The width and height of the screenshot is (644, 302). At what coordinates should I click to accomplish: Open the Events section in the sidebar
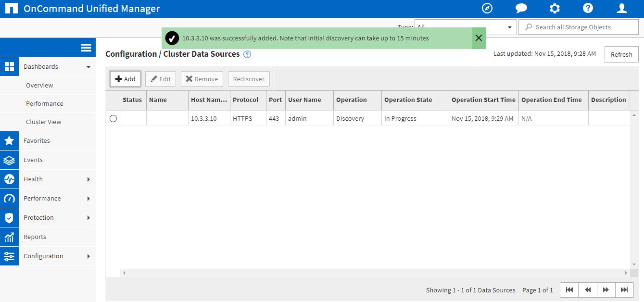(x=33, y=160)
